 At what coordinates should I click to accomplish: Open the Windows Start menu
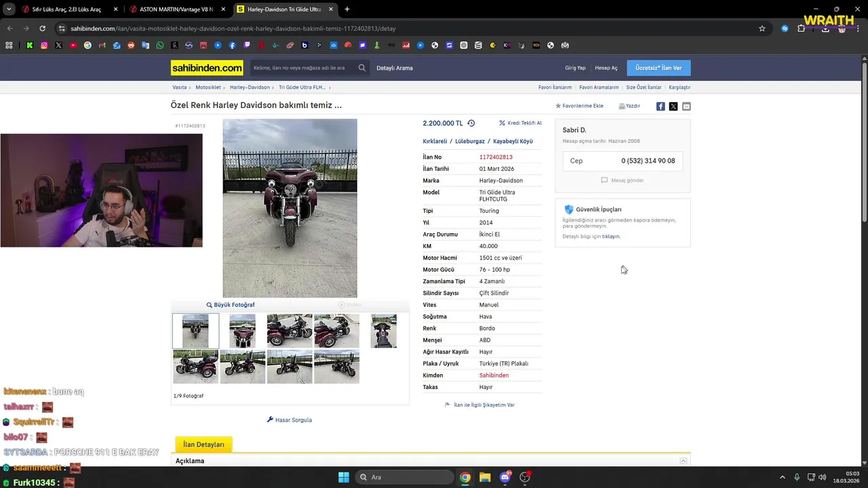click(x=344, y=477)
